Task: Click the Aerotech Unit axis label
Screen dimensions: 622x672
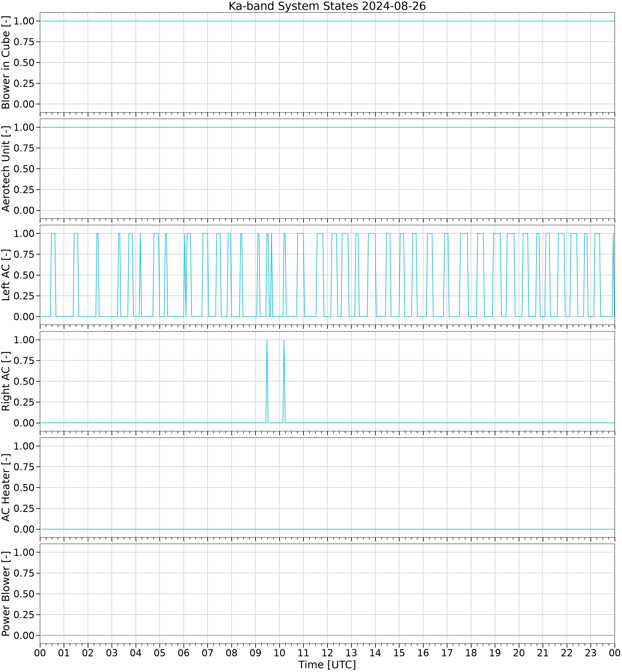Action: click(x=6, y=169)
